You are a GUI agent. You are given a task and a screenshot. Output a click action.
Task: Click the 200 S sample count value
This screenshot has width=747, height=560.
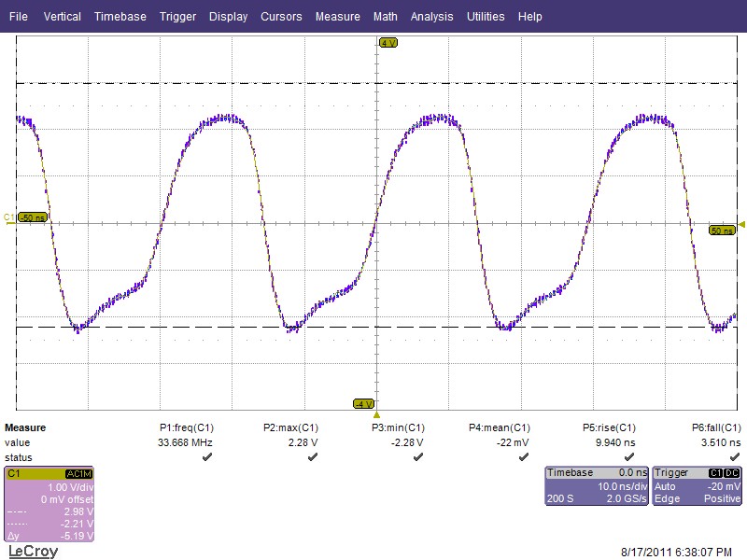point(559,498)
